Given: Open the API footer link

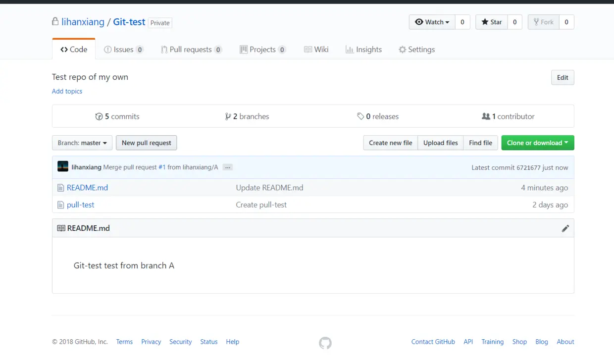Looking at the screenshot, I should pos(468,342).
